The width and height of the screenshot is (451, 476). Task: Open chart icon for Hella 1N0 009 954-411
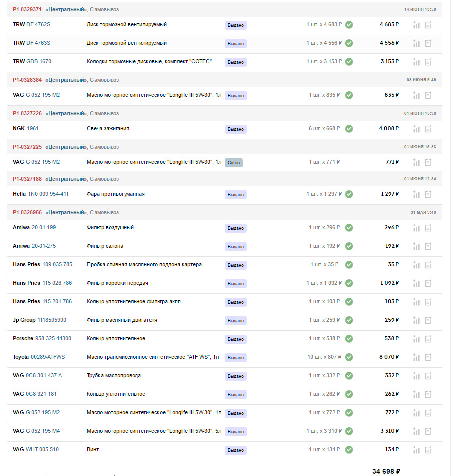[x=416, y=195]
